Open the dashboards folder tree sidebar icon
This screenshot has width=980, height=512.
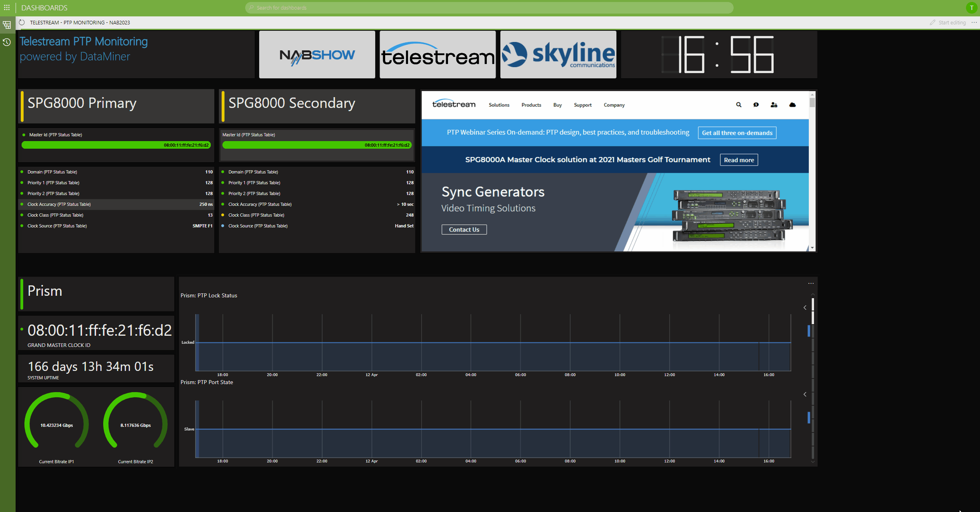[7, 25]
